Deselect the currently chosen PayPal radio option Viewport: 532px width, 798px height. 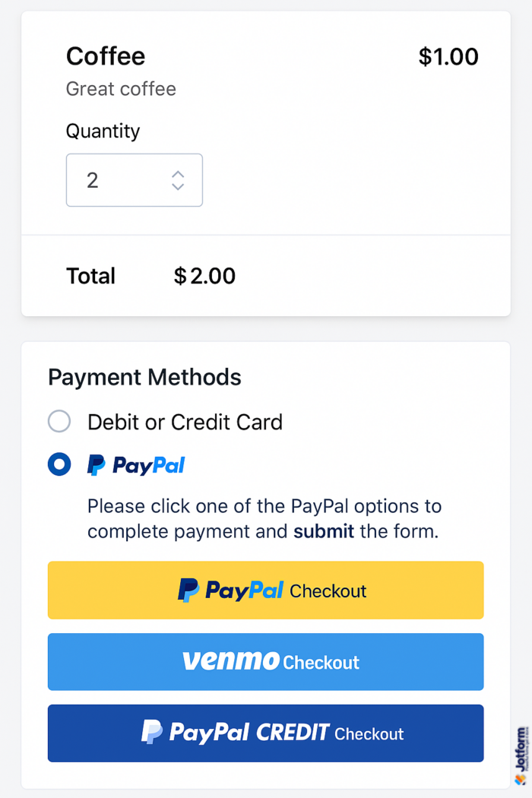tap(59, 464)
